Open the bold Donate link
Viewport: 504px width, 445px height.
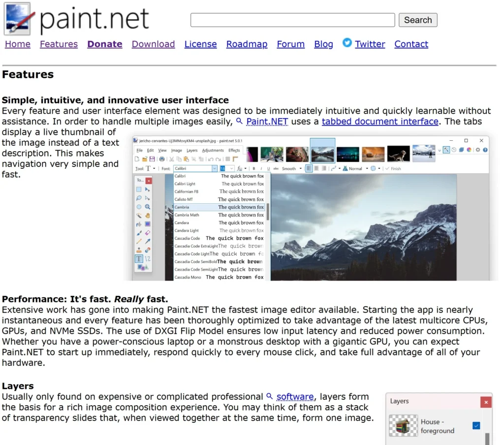(105, 44)
